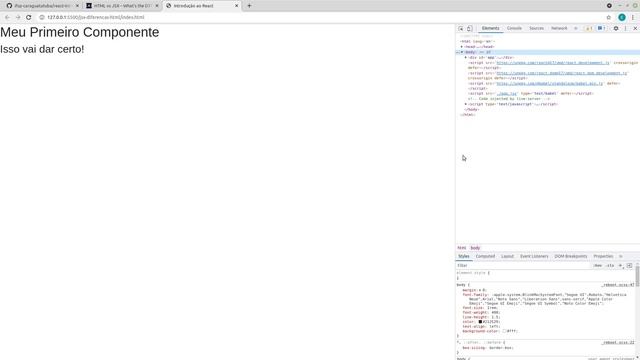Image resolution: width=640 pixels, height=360 pixels.
Task: Switch to the HTML vs JSX browser tab
Action: point(122,6)
